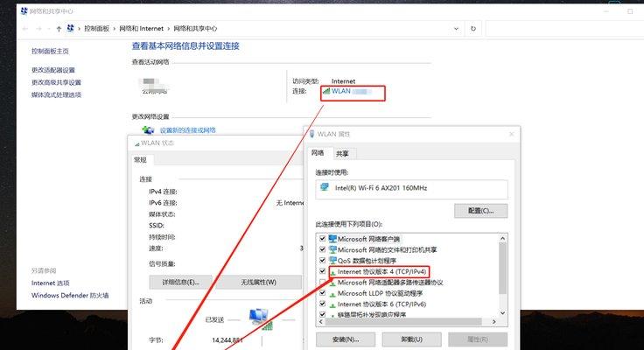Click the TCP/IPv4 protocol item icon
Viewport: 644px width, 350px height.
(332, 272)
